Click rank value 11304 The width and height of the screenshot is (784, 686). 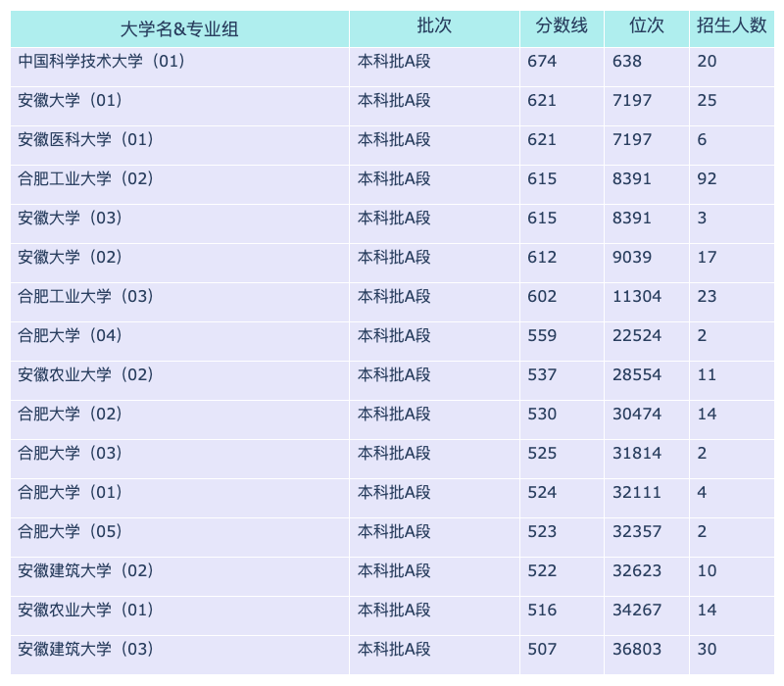point(637,296)
